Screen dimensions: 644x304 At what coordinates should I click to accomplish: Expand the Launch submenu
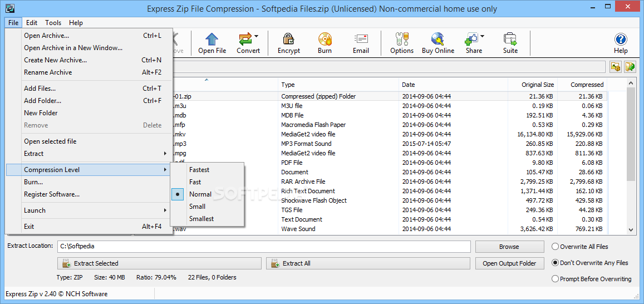pyautogui.click(x=89, y=210)
